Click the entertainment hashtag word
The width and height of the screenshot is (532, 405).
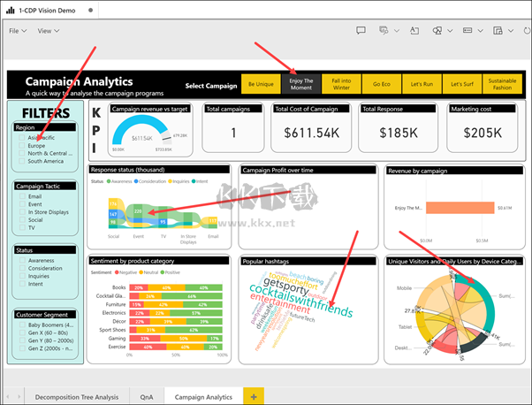click(280, 303)
